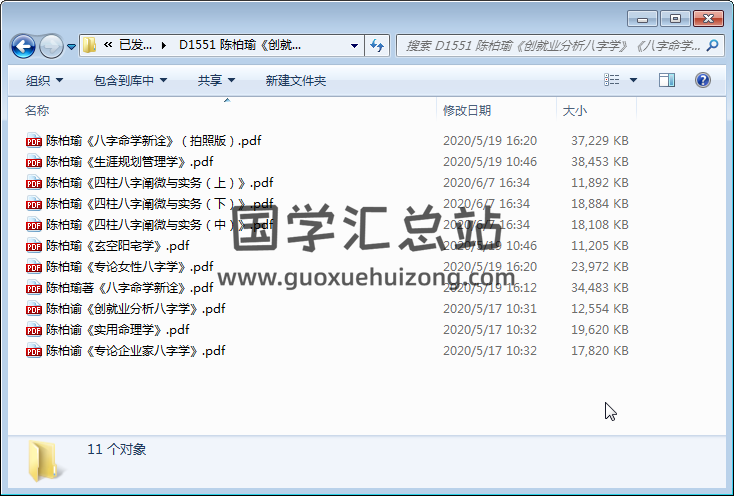This screenshot has height=496, width=734.
Task: Click PDF icon of 专论企业家八字学
Action: tap(34, 351)
